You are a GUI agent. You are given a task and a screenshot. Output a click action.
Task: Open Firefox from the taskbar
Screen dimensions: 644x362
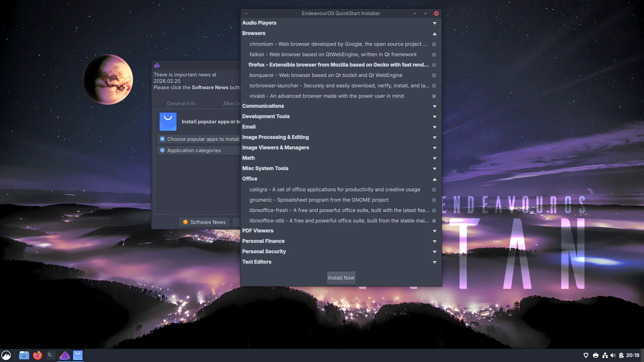pos(38,355)
